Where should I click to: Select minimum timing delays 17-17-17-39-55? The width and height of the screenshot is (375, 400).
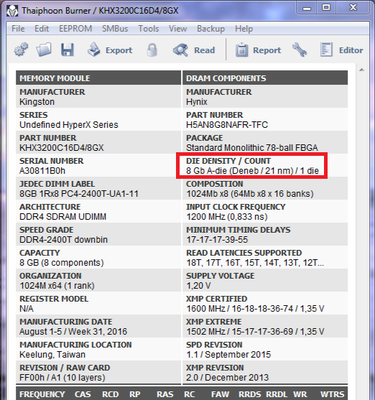point(217,240)
